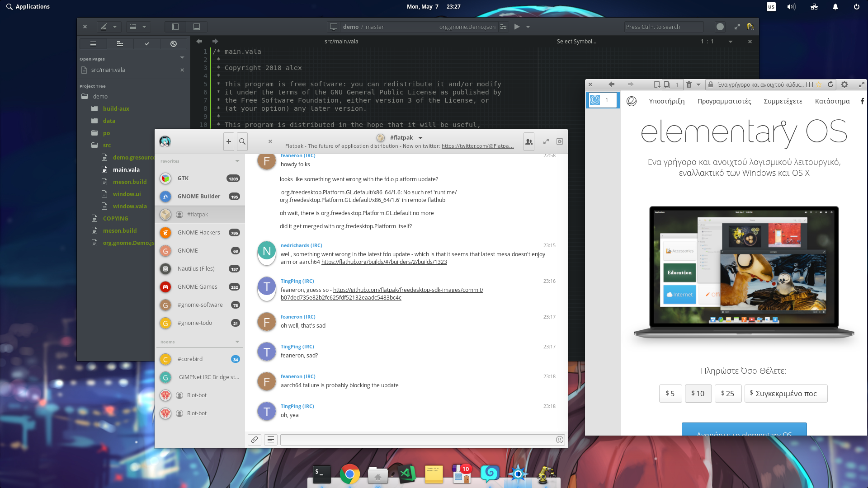This screenshot has width=868, height=488.
Task: Switch Builder sidebar to todo checkmark view
Action: [x=147, y=44]
